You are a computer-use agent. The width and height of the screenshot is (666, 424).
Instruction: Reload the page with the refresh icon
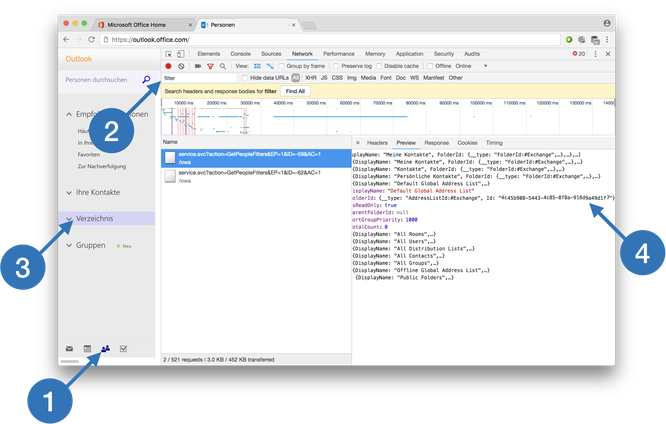pos(91,40)
